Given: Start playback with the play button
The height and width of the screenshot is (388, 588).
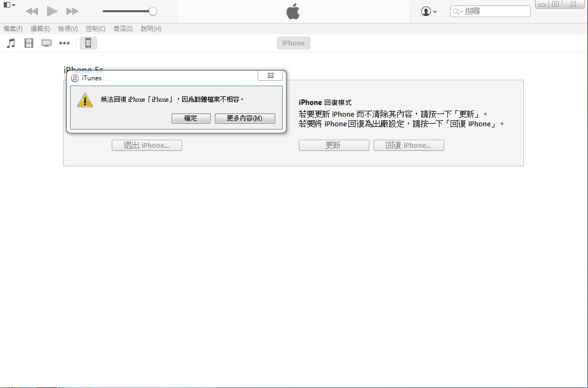Looking at the screenshot, I should 52,11.
